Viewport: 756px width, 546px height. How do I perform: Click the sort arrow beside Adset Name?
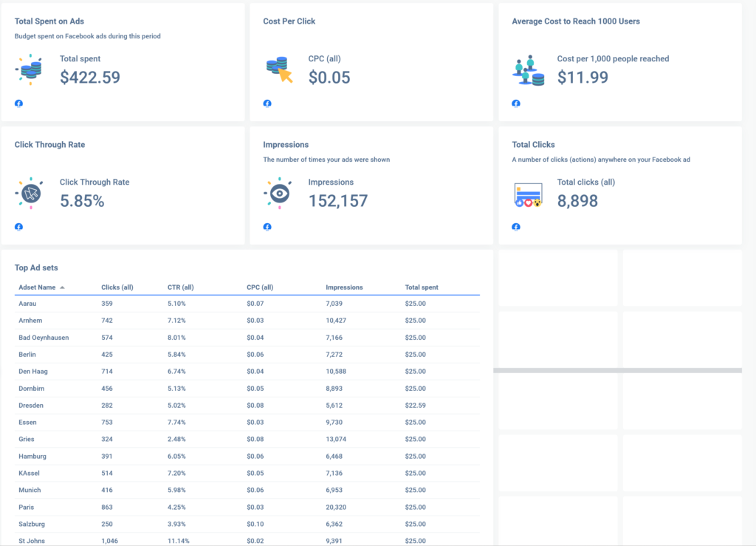62,287
